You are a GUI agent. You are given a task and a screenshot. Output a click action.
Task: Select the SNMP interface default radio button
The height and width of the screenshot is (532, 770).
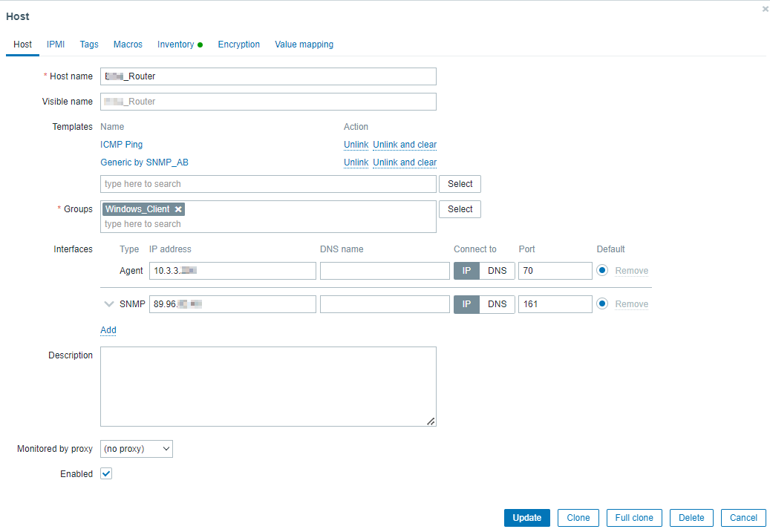[602, 303]
